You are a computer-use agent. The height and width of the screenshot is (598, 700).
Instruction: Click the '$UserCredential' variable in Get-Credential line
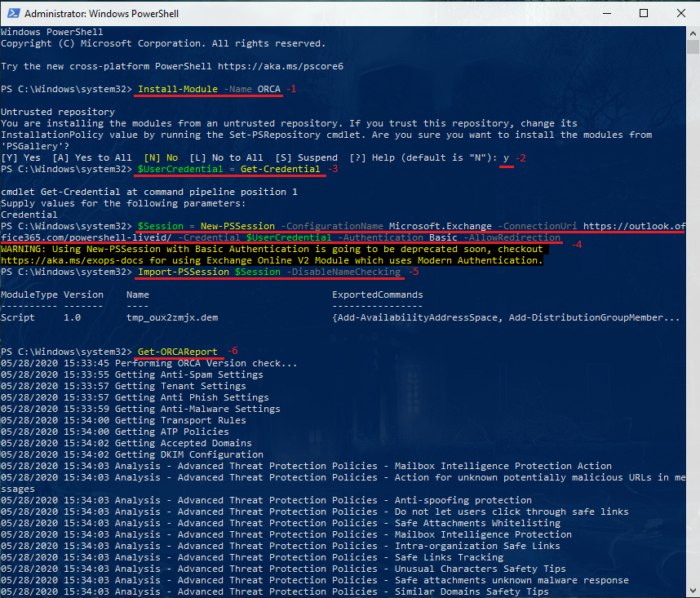pos(180,169)
